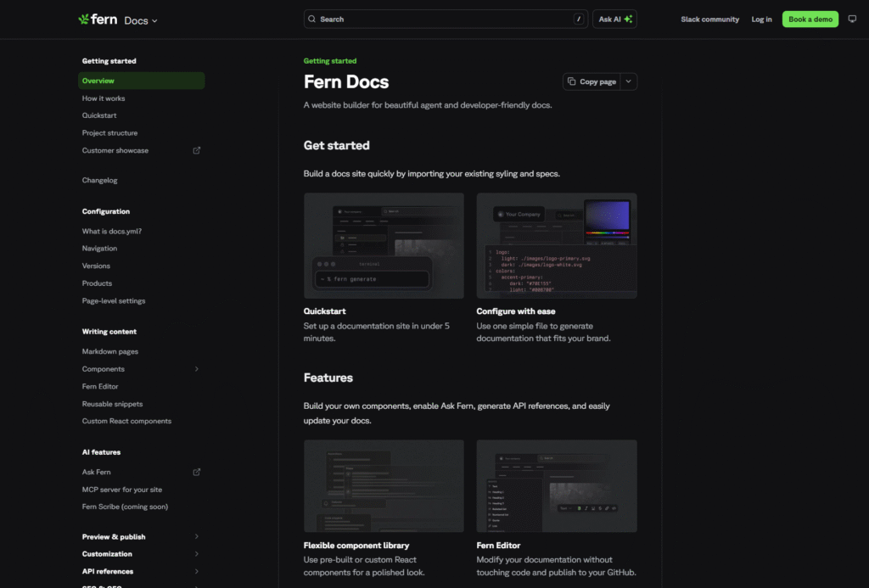Expand the Components sidebar section

pos(197,369)
